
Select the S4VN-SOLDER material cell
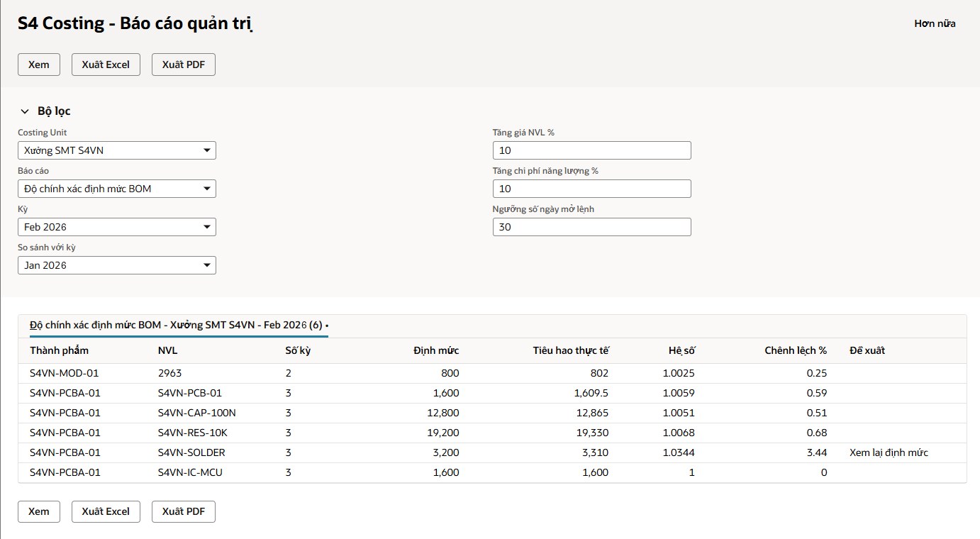191,452
